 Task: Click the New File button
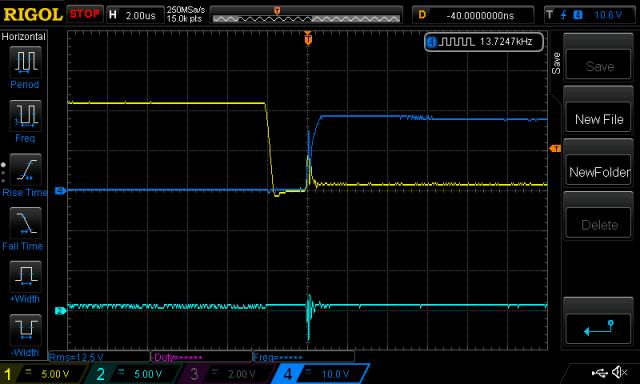(598, 119)
